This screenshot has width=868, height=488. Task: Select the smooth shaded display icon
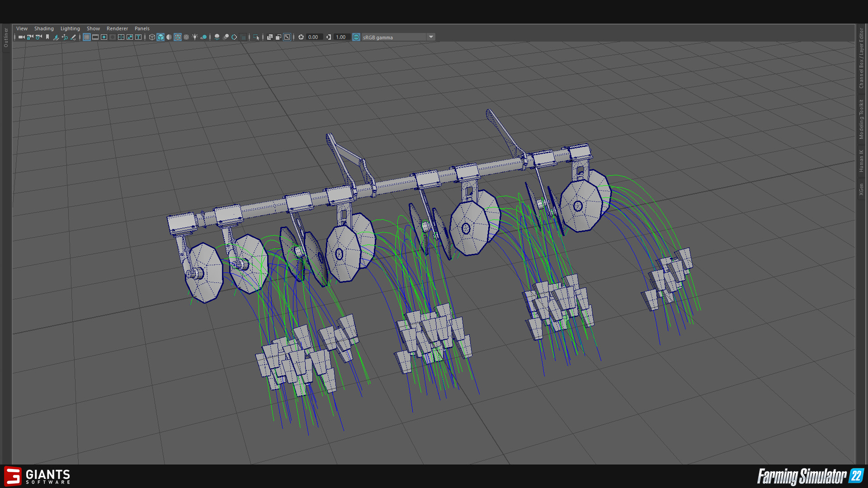[x=160, y=37]
